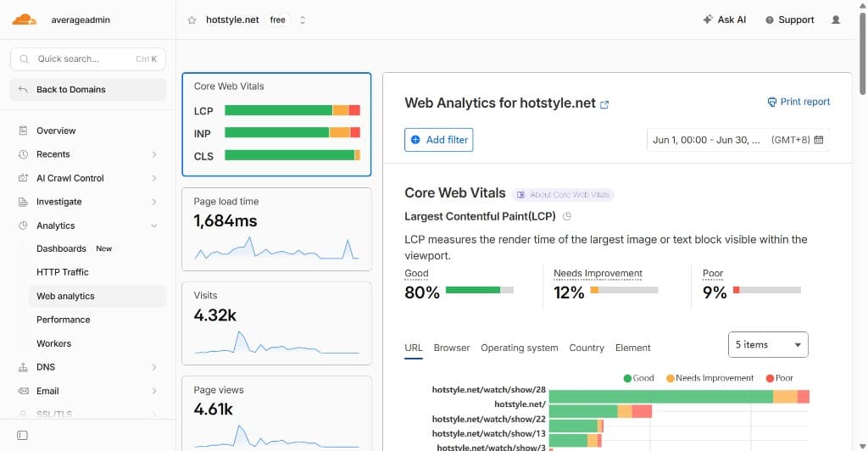
Task: Toggle the Good legend swatch
Action: tap(627, 378)
